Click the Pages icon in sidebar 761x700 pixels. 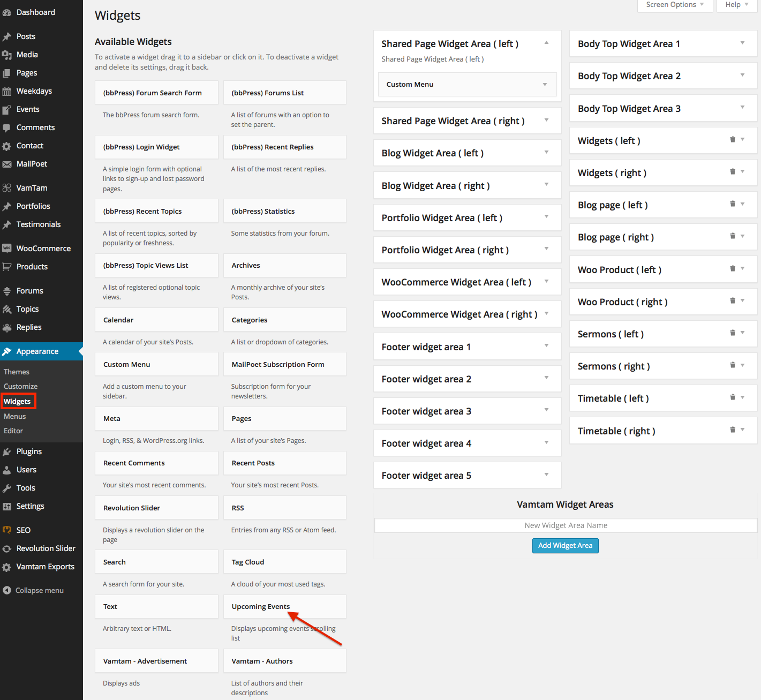[x=7, y=73]
